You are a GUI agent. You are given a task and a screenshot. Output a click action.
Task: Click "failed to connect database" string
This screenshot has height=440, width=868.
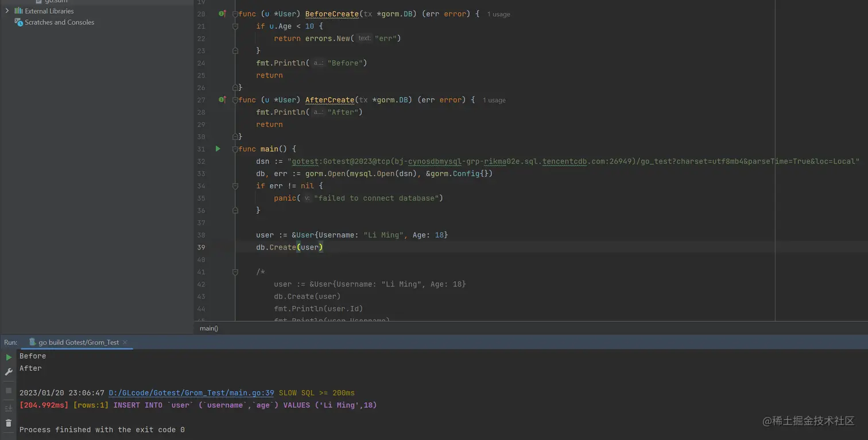(378, 198)
